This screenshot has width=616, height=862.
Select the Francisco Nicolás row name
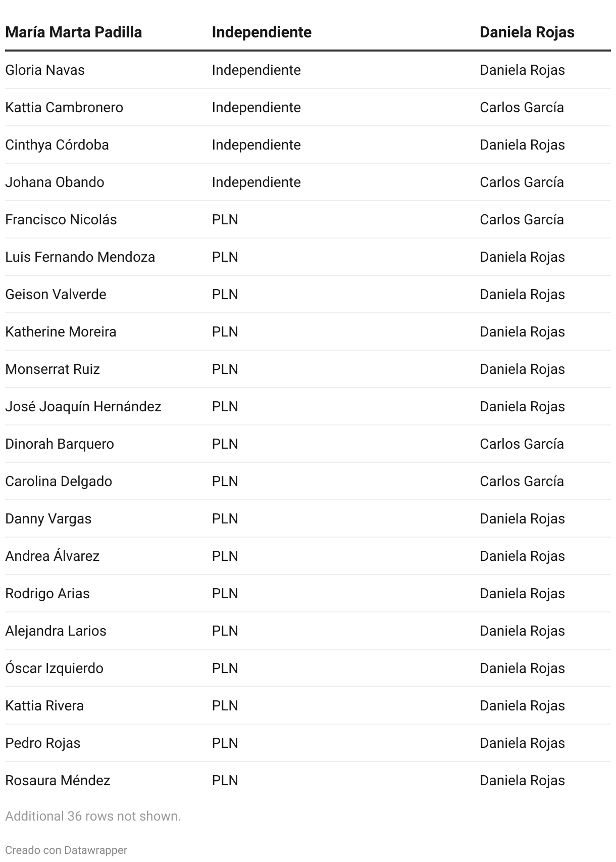coord(61,219)
